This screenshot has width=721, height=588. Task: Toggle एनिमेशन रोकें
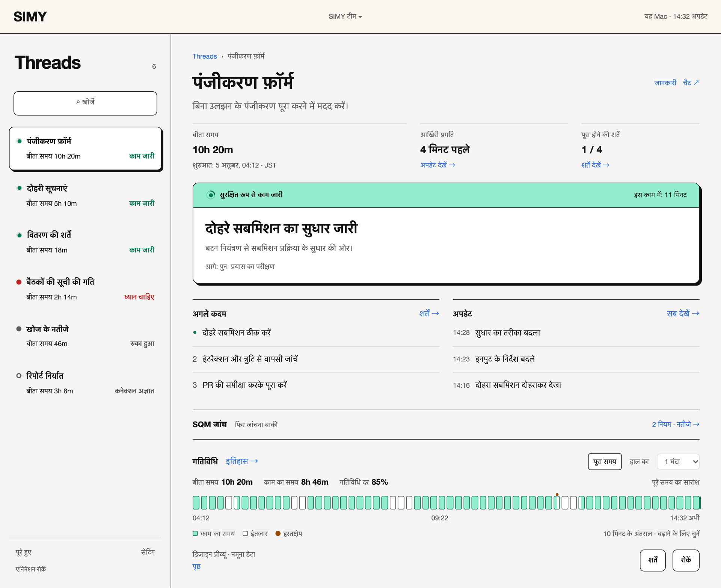pos(31,569)
